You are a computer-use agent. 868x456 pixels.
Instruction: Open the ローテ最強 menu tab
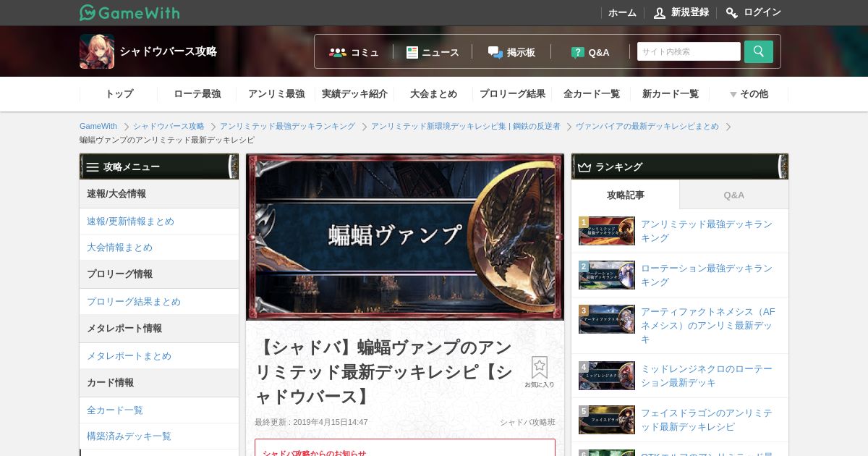[197, 94]
